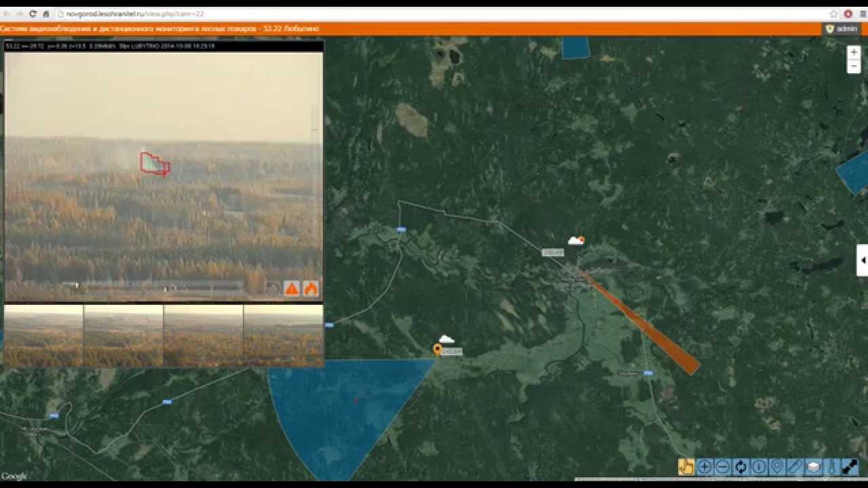Click the orange camera pin marker on map
The height and width of the screenshot is (488, 868).
(x=437, y=350)
